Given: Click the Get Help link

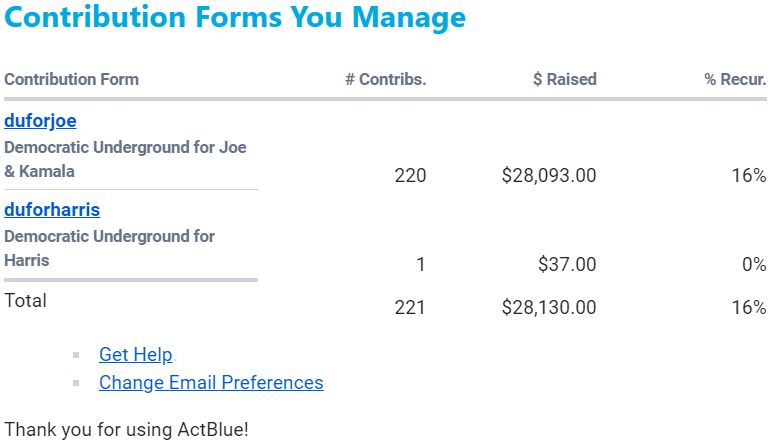Looking at the screenshot, I should [136, 355].
